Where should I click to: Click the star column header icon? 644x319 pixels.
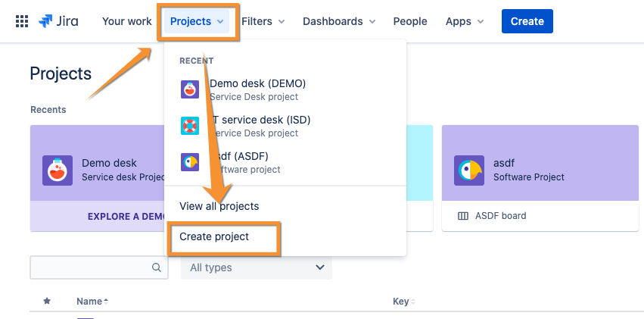(x=47, y=302)
